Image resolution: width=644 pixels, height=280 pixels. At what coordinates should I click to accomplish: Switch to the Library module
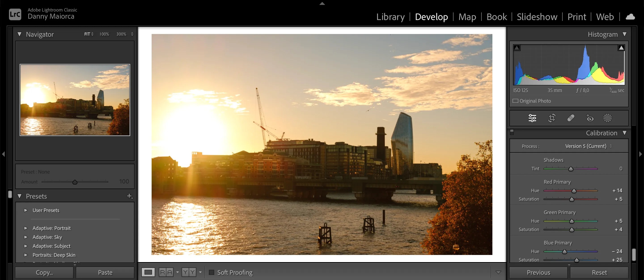point(390,17)
